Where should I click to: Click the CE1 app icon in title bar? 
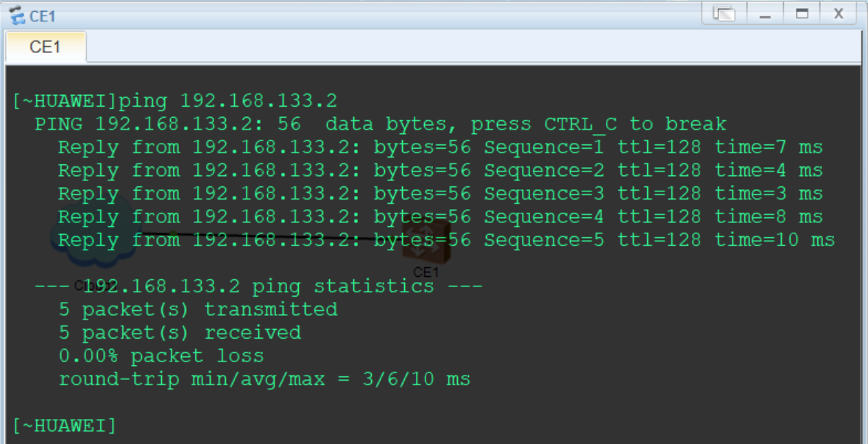[16, 15]
